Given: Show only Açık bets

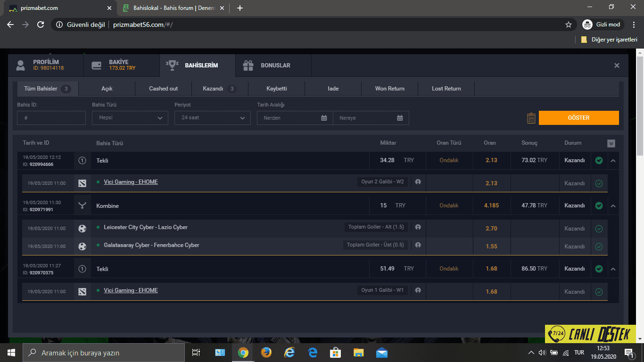Looking at the screenshot, I should 107,89.
